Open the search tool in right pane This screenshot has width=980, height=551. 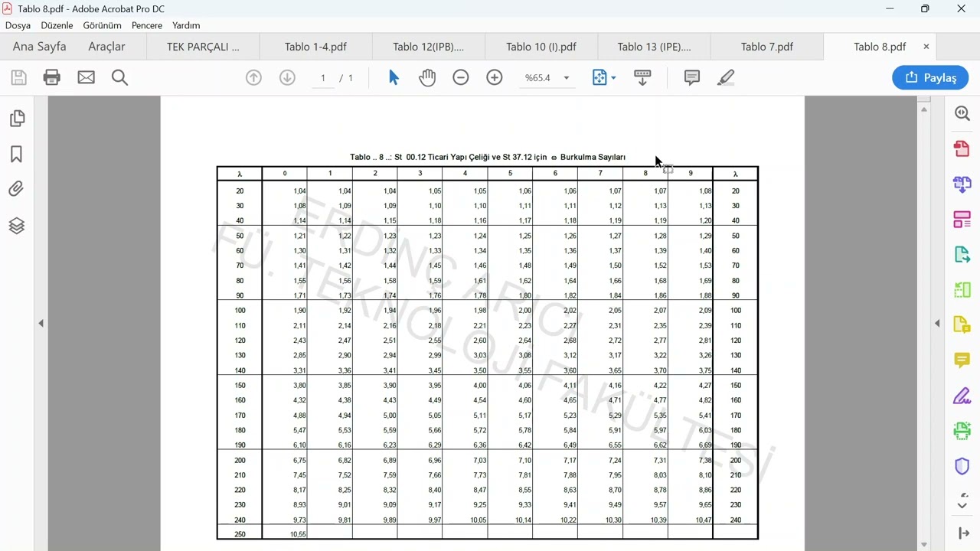(x=962, y=113)
